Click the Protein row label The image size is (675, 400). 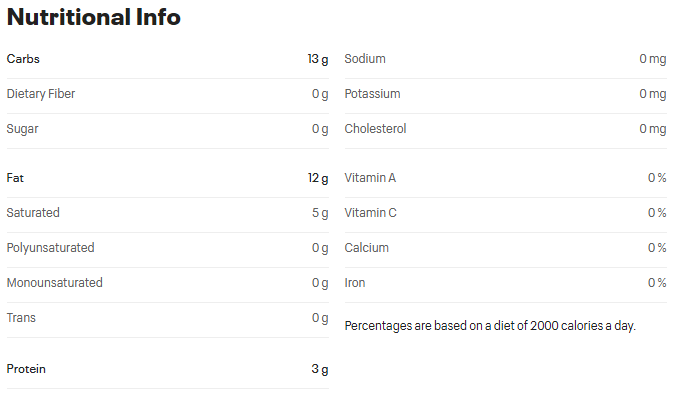26,369
